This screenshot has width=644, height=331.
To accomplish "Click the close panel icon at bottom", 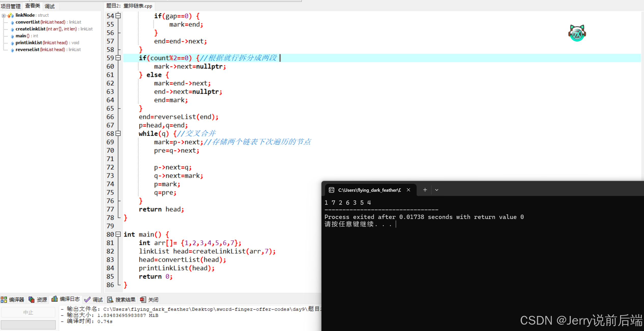I will (x=143, y=300).
